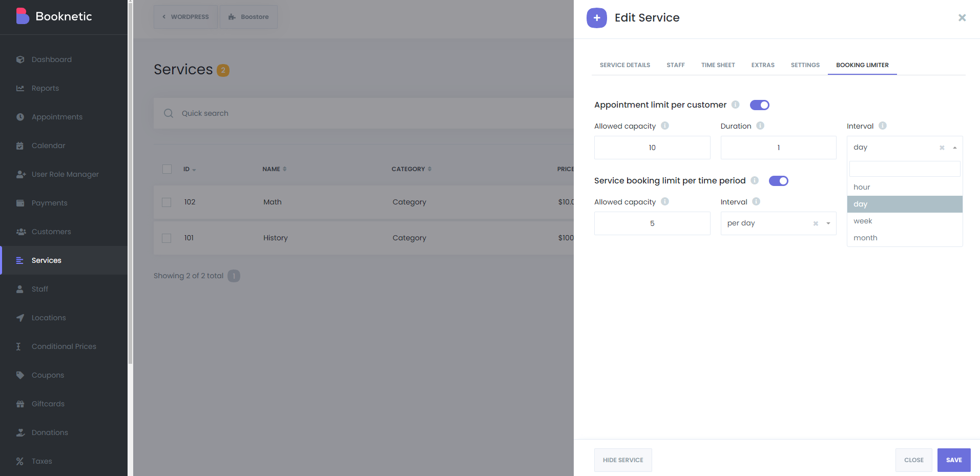The image size is (980, 476).
Task: Open the Extras tab in Edit Service
Action: click(763, 65)
